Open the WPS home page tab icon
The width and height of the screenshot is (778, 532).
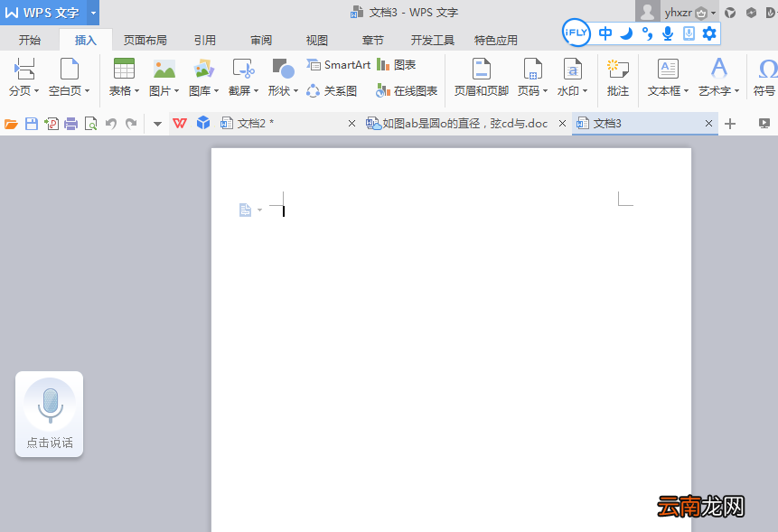click(180, 124)
